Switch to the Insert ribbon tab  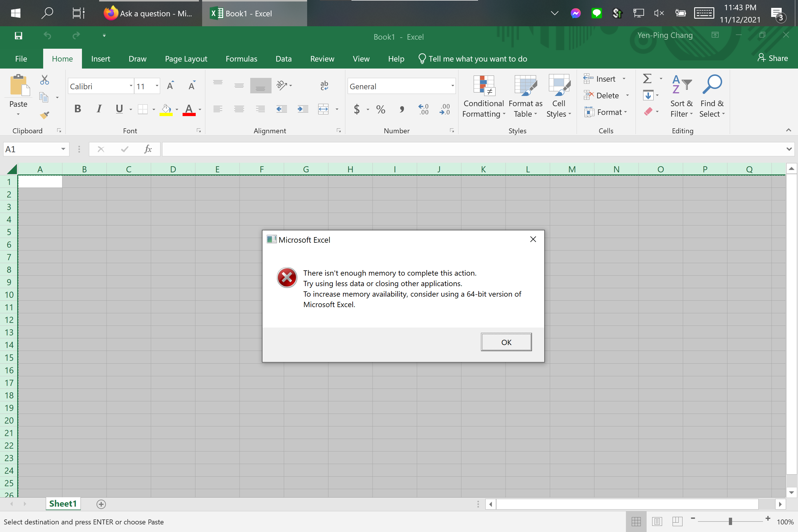click(x=101, y=59)
